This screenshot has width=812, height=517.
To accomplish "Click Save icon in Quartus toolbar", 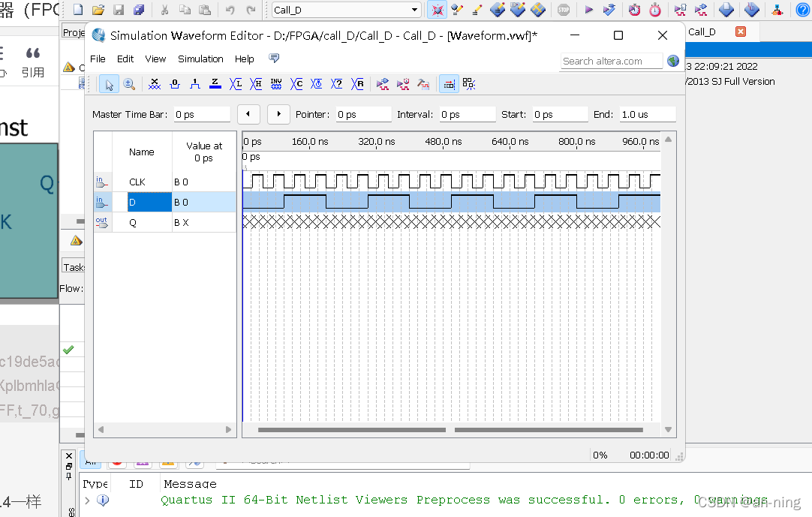I will click(119, 9).
